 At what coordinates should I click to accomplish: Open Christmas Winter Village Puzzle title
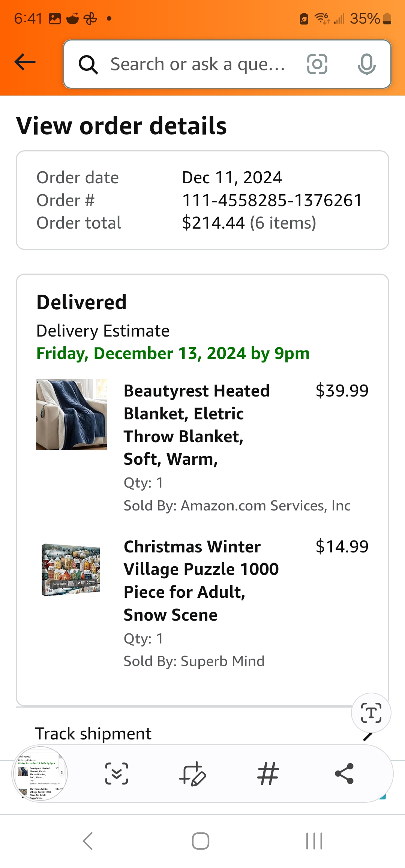[201, 581]
